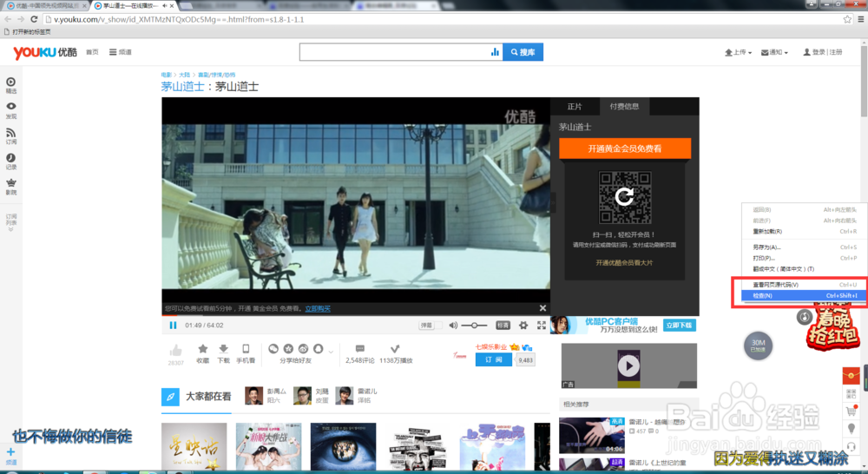The height and width of the screenshot is (474, 868).
Task: Click the 1138万播放 play count icon
Action: (x=395, y=349)
